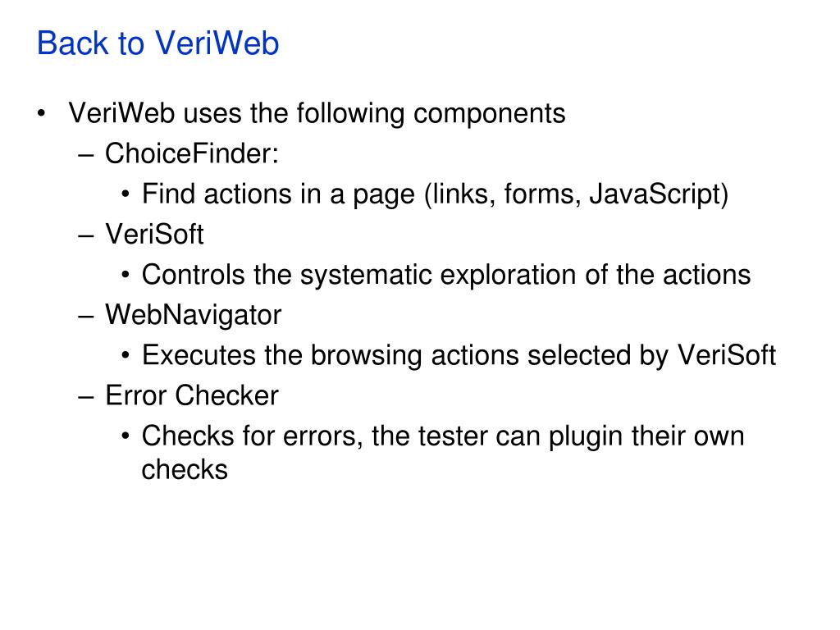Click the WebNavigator subheading
Viewport: 840px width, 630px height.
pos(193,315)
